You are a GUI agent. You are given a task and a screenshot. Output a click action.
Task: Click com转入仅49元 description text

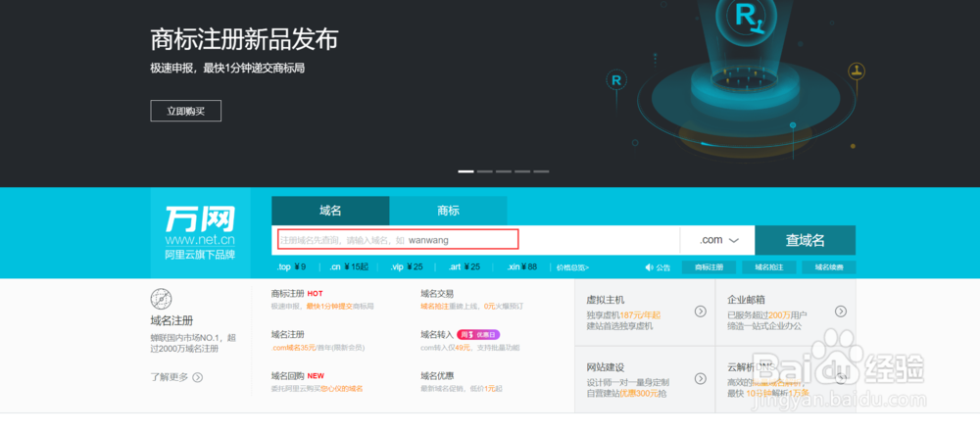(x=470, y=348)
